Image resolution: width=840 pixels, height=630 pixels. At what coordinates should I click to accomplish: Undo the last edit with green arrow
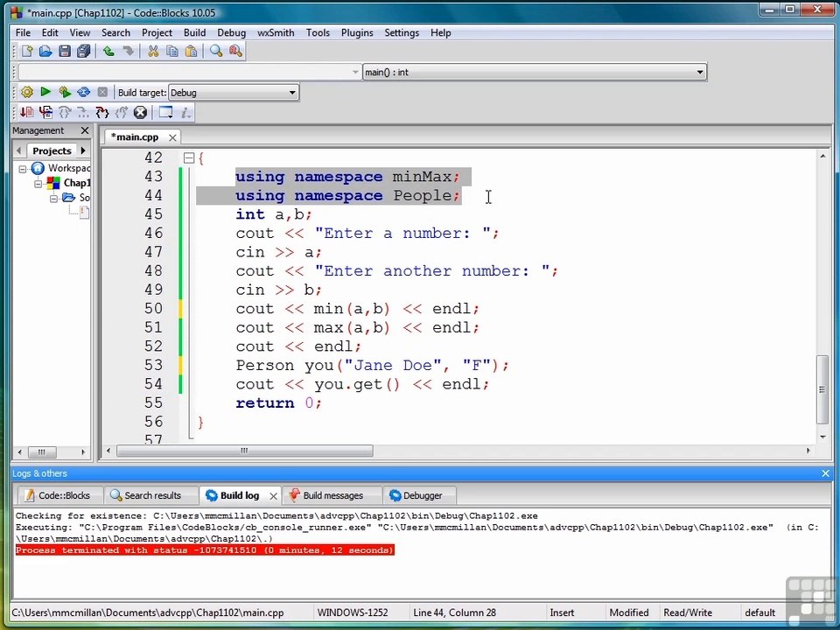point(108,51)
